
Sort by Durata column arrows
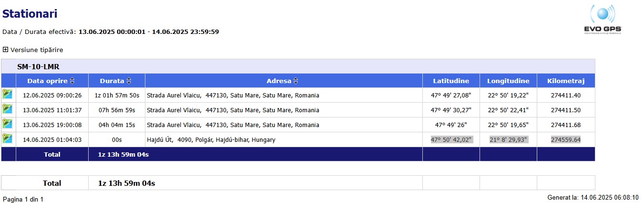[x=129, y=81]
